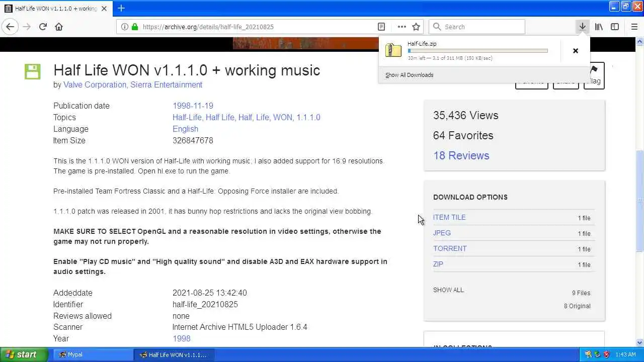This screenshot has height=362, width=644.
Task: Click the DOWNLOAD OPTIONS heading
Action: tap(470, 197)
